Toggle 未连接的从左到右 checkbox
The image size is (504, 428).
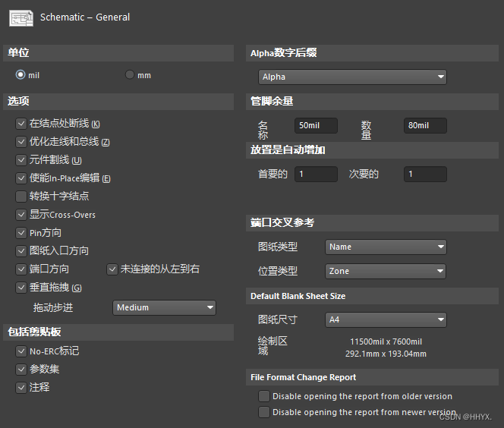[112, 269]
